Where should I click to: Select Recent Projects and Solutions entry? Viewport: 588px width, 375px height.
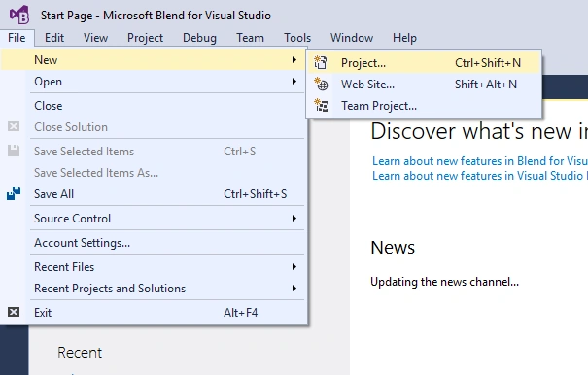154,288
